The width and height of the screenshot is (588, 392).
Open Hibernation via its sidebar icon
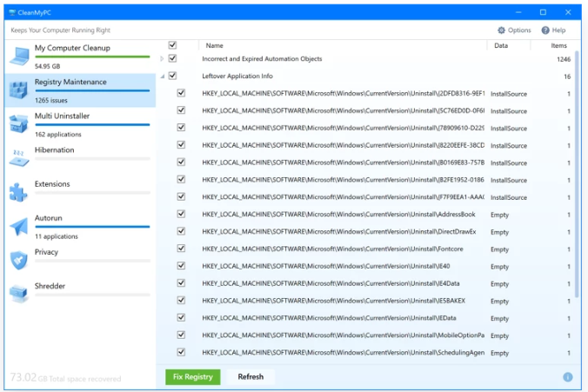click(19, 157)
